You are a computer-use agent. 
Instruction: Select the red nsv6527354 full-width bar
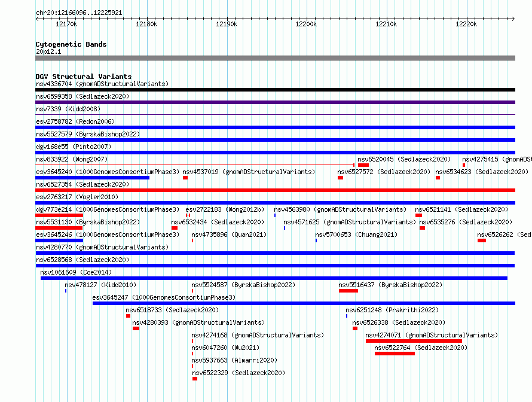(275, 190)
